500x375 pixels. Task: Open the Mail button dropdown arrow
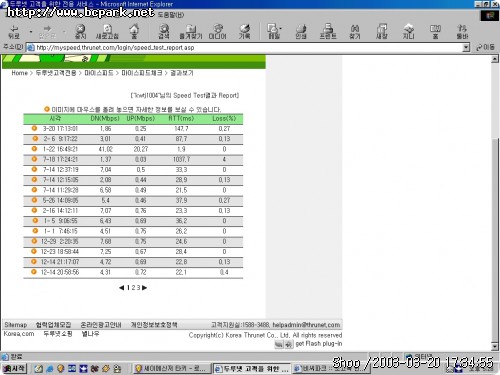click(x=280, y=29)
